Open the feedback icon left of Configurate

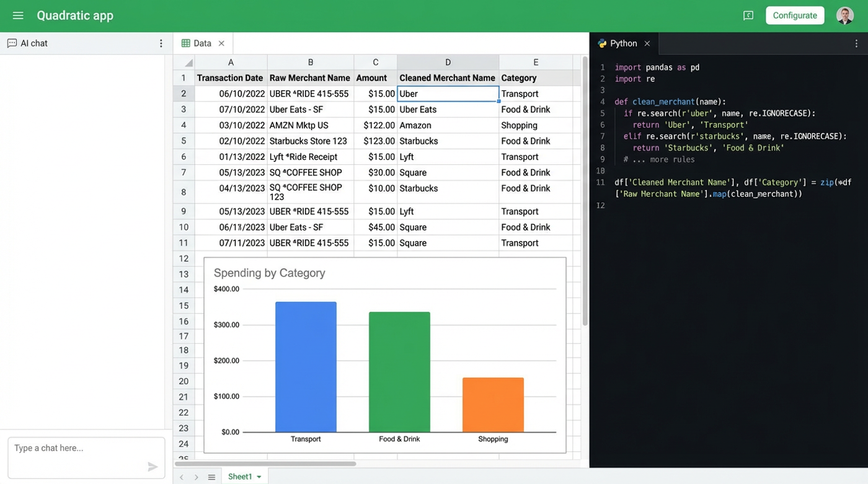748,15
